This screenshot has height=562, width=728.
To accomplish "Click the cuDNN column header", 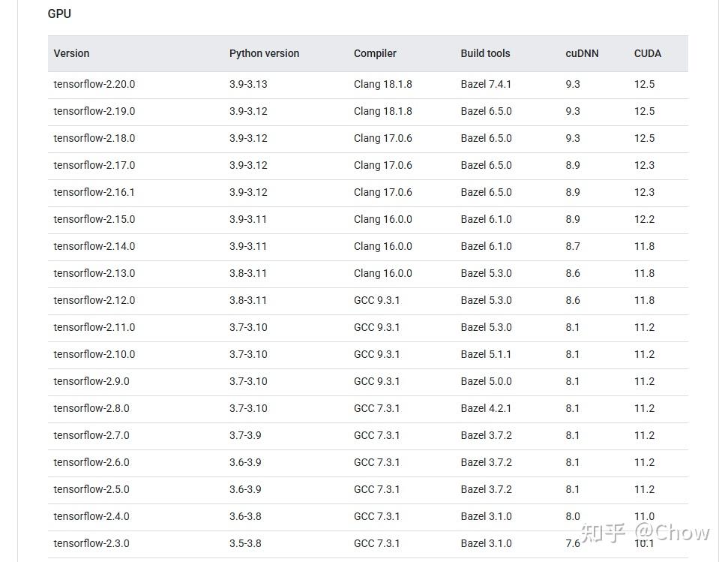I will click(582, 53).
